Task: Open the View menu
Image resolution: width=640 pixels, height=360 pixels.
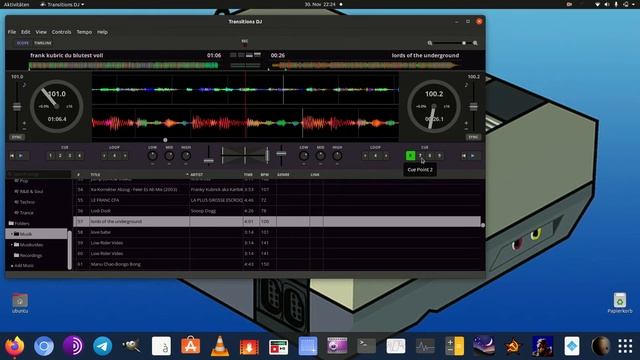Action: coord(41,32)
